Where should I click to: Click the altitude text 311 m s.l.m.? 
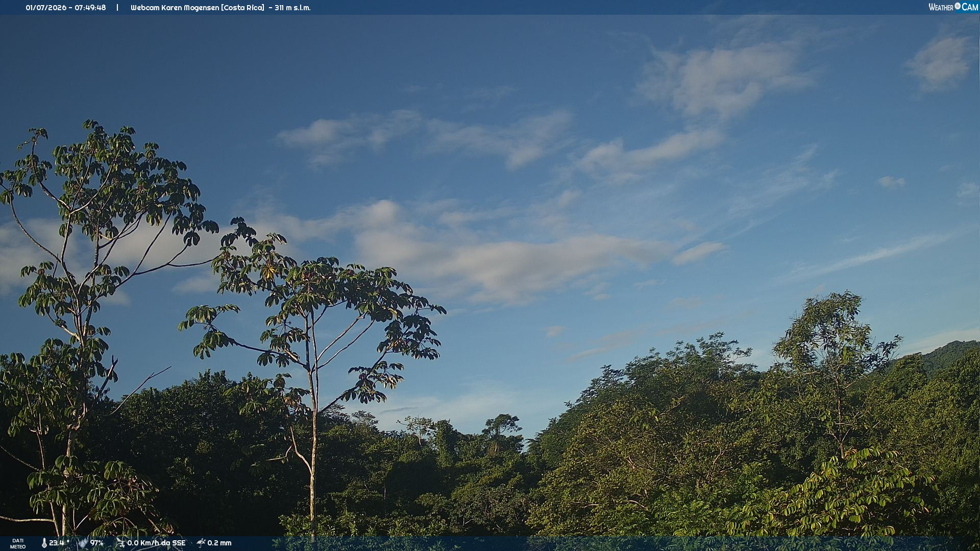click(292, 8)
